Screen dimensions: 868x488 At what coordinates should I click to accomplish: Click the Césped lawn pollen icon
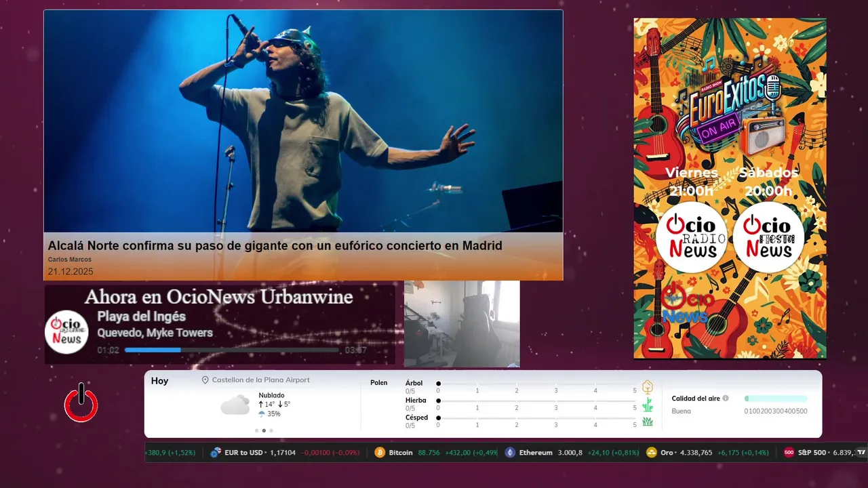click(648, 422)
